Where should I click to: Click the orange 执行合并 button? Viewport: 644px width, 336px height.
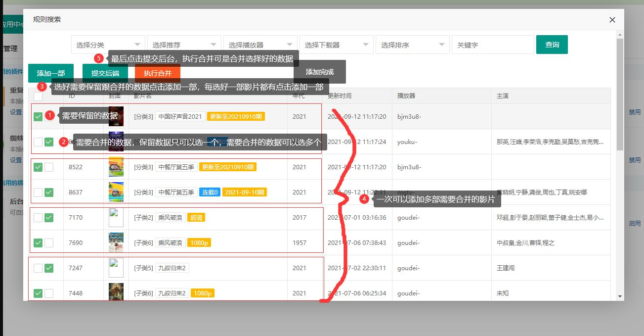(x=158, y=73)
